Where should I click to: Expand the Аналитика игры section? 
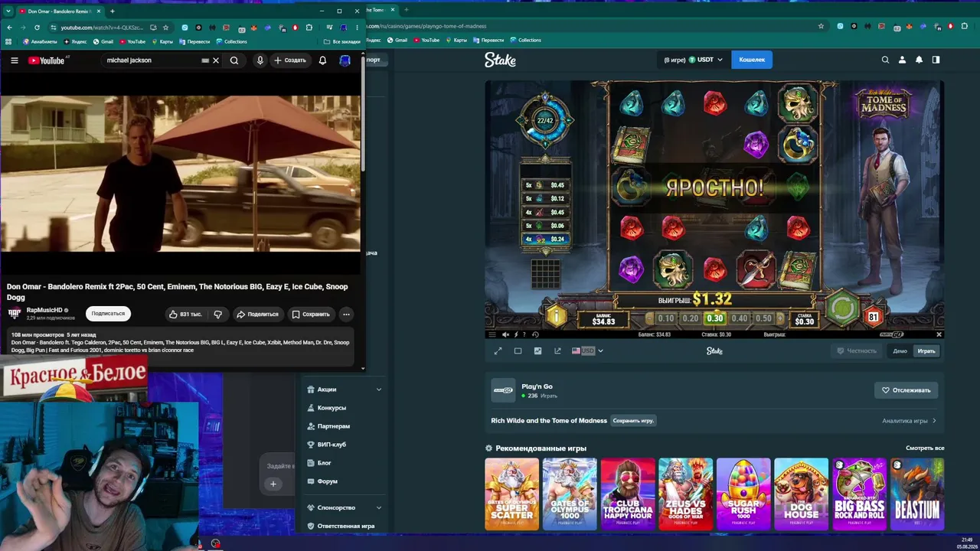909,421
